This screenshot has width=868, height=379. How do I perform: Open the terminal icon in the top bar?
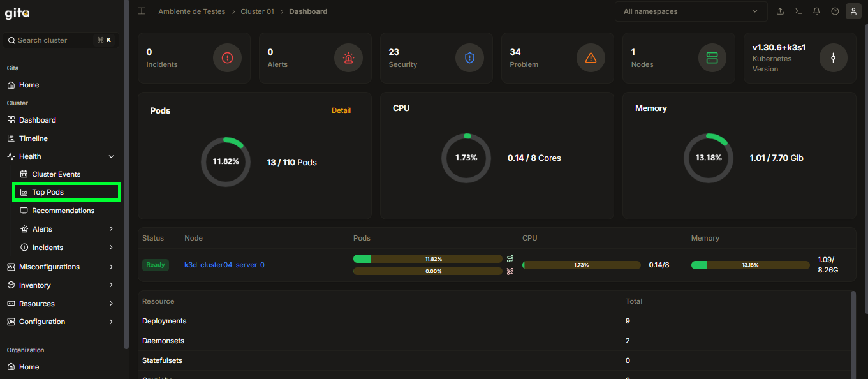pos(798,11)
